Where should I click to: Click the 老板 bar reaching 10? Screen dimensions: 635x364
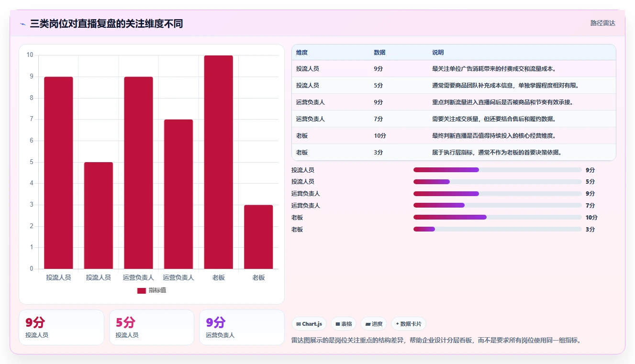218,162
